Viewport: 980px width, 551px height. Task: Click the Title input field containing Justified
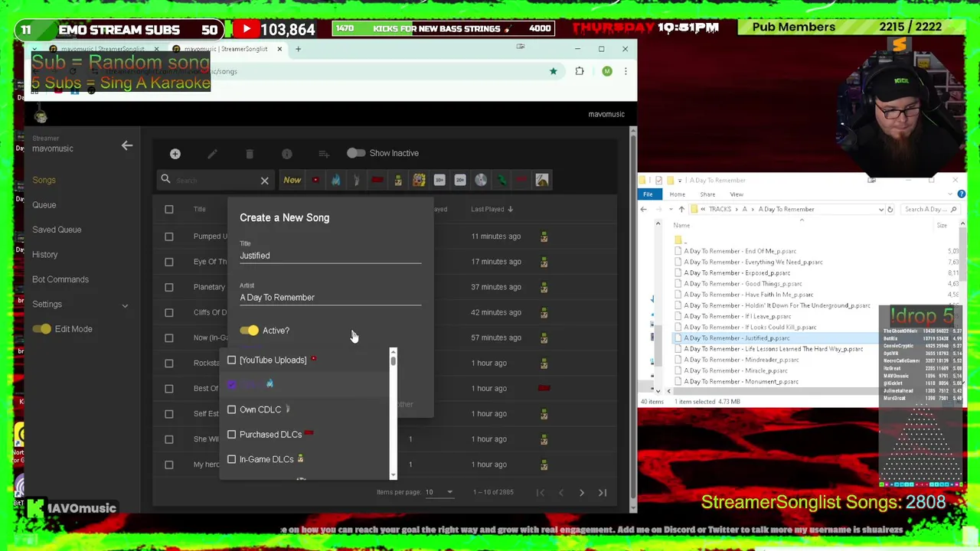coord(331,256)
